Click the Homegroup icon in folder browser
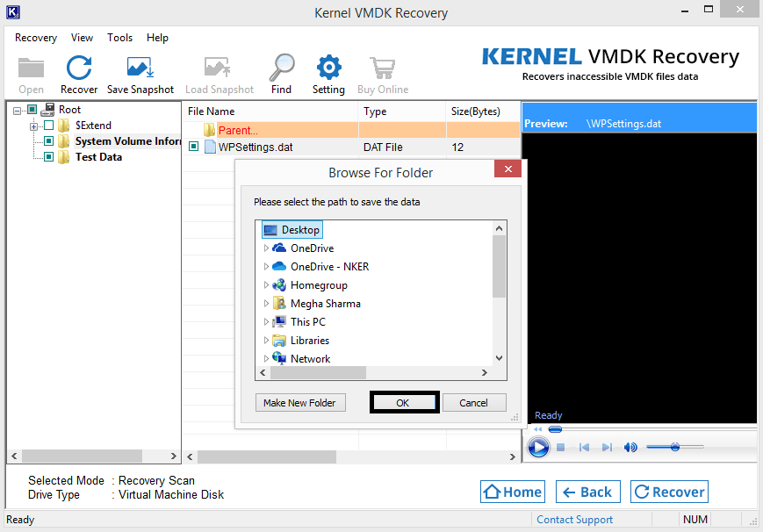This screenshot has width=763, height=532. pos(279,285)
